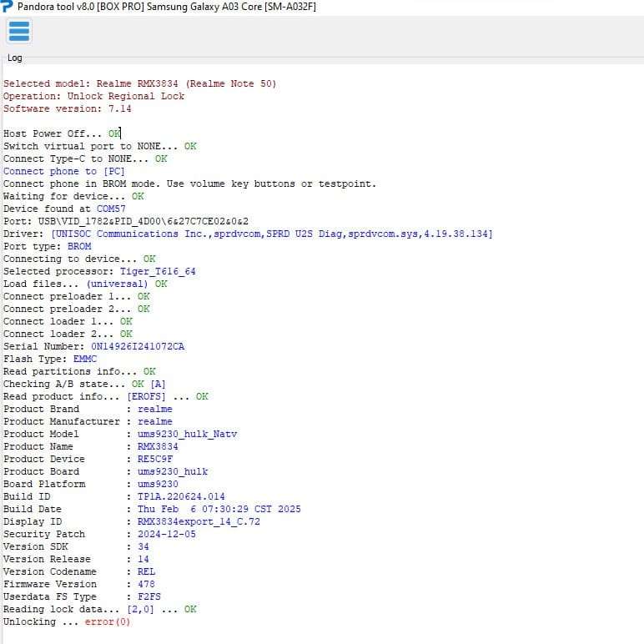Click 'Connect Type-C to NONE' line
644x644 pixels.
click(x=85, y=159)
